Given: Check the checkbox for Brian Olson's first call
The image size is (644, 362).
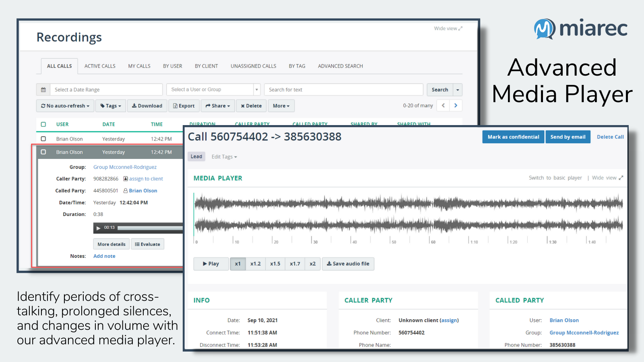Looking at the screenshot, I should (43, 138).
